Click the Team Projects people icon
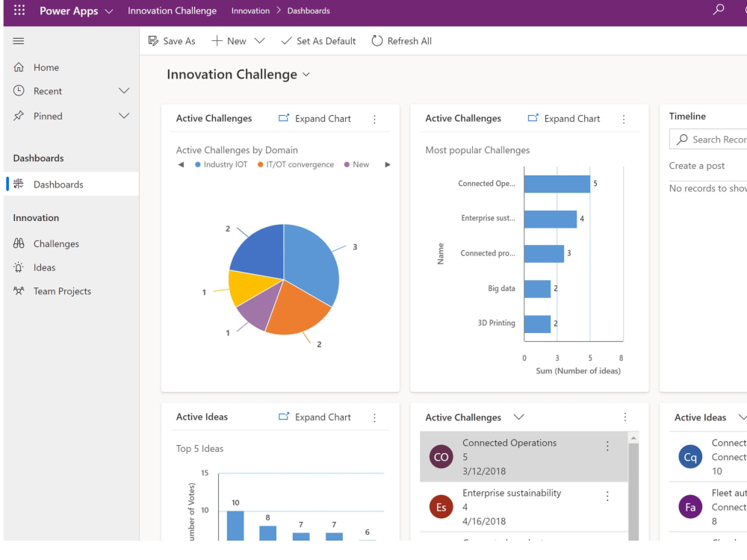This screenshot has width=747, height=560. click(19, 291)
